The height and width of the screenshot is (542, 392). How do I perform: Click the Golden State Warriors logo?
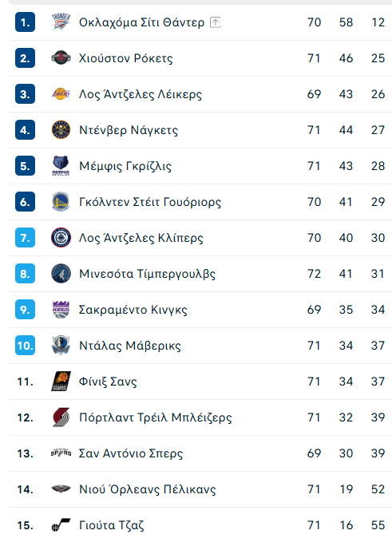[61, 201]
